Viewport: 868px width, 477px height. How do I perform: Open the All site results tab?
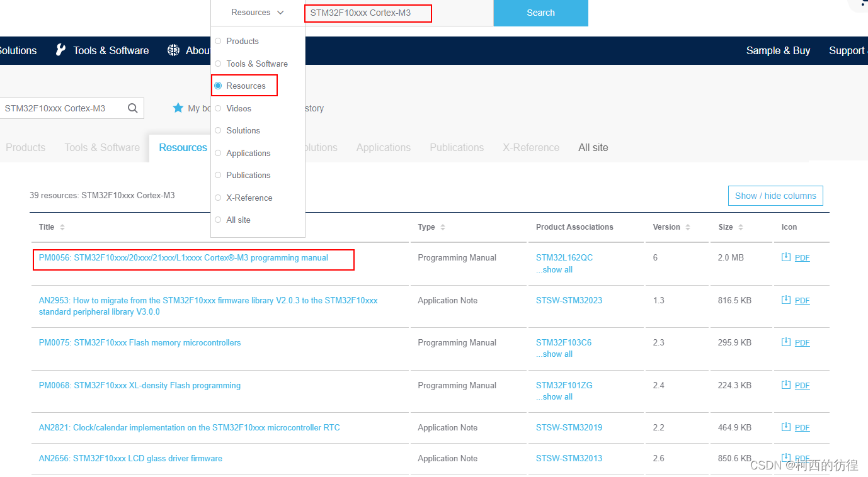[593, 147]
